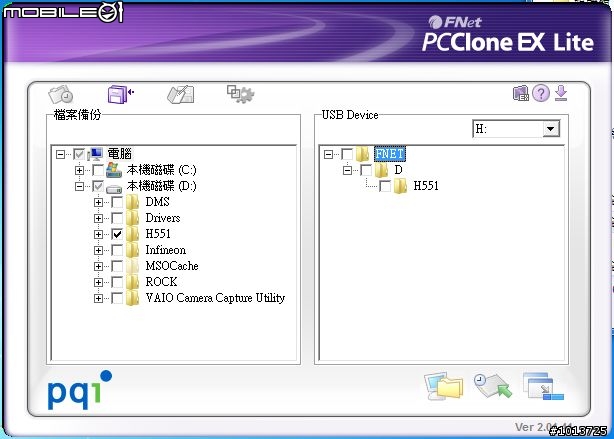Viewport: 614px width, 439px height.
Task: Select the DMS folder name
Action: (x=157, y=202)
